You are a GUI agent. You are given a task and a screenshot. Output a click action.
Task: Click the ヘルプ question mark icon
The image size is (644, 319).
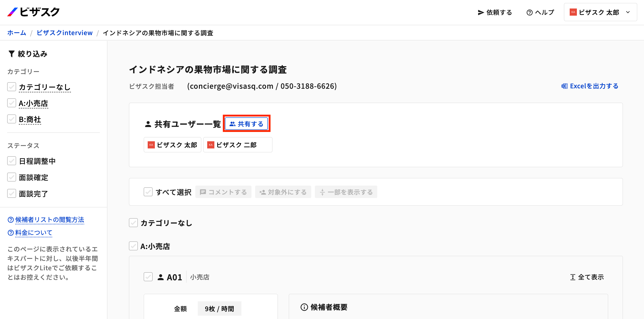[x=529, y=13]
